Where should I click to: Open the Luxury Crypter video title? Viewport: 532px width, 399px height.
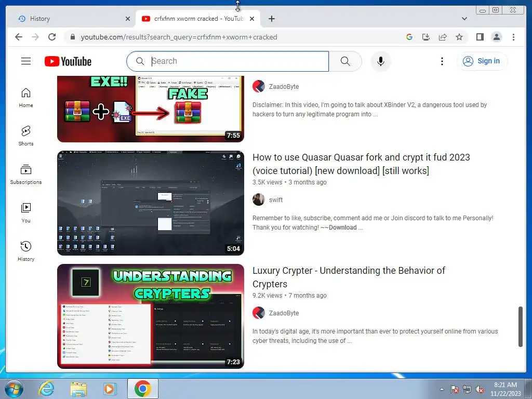point(349,277)
